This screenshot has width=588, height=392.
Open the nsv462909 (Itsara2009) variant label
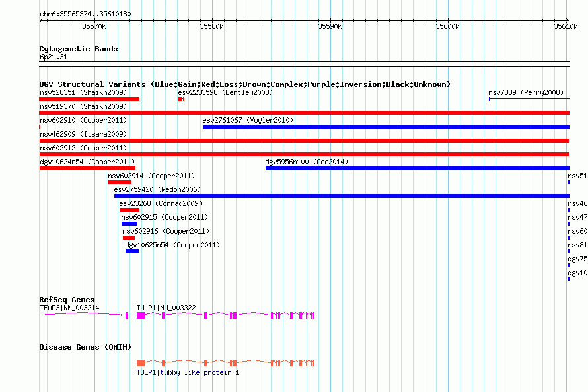click(x=83, y=134)
